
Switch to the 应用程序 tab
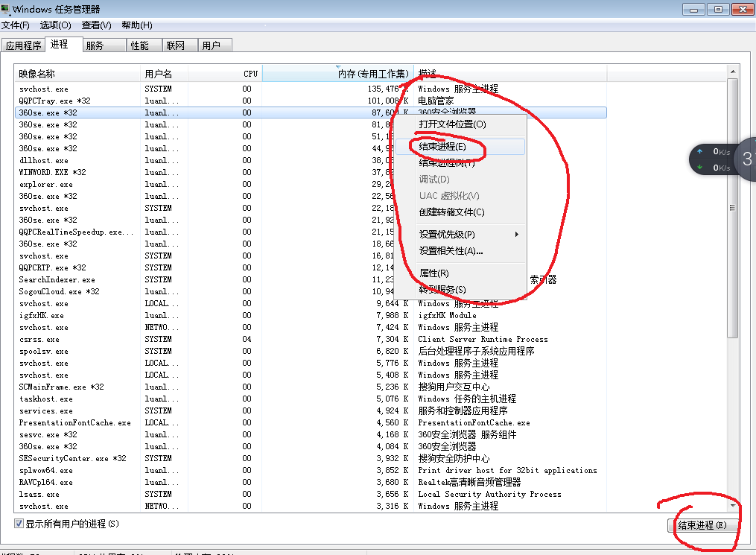click(x=23, y=45)
